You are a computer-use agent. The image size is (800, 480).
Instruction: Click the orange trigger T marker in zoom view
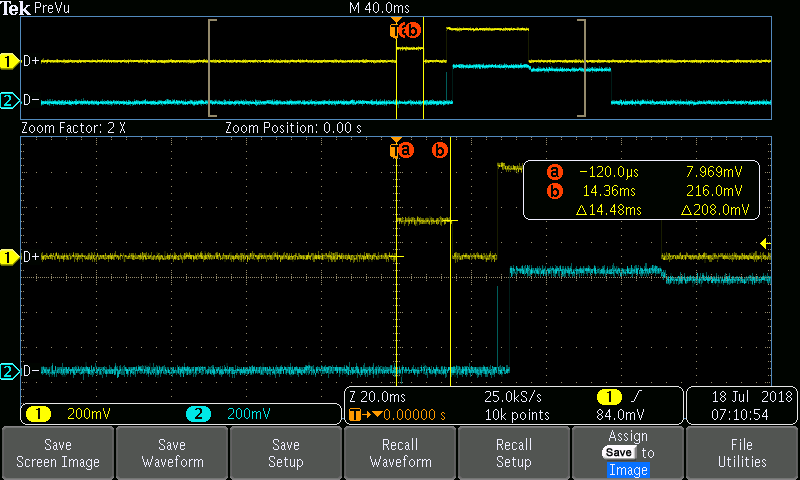click(x=394, y=148)
